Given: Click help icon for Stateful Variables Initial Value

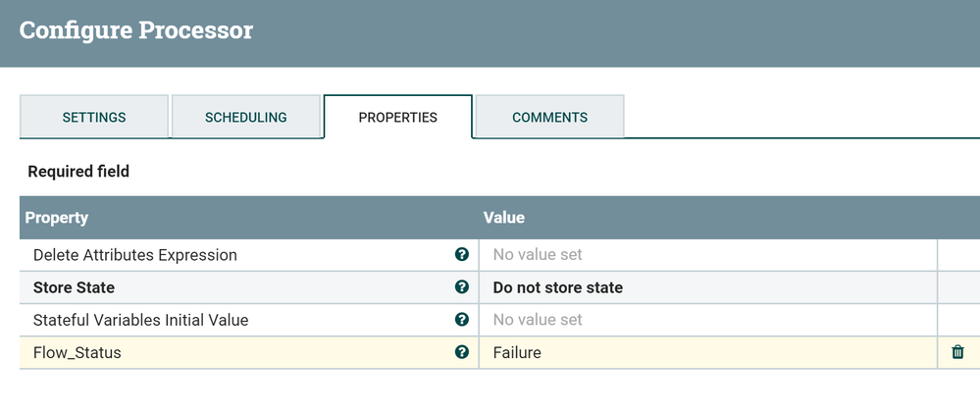Looking at the screenshot, I should tap(462, 320).
